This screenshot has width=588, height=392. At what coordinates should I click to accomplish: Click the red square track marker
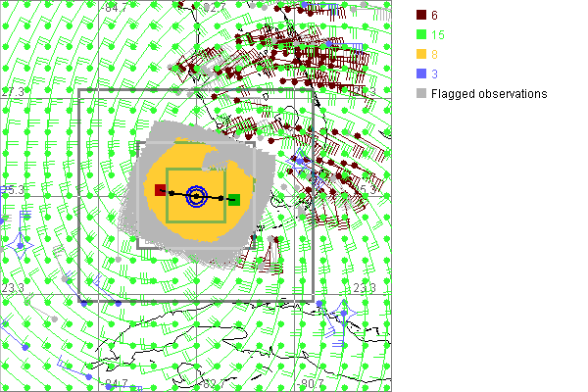click(161, 190)
